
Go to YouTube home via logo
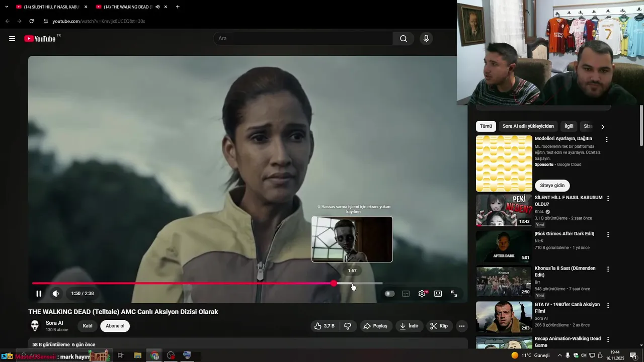pyautogui.click(x=40, y=39)
